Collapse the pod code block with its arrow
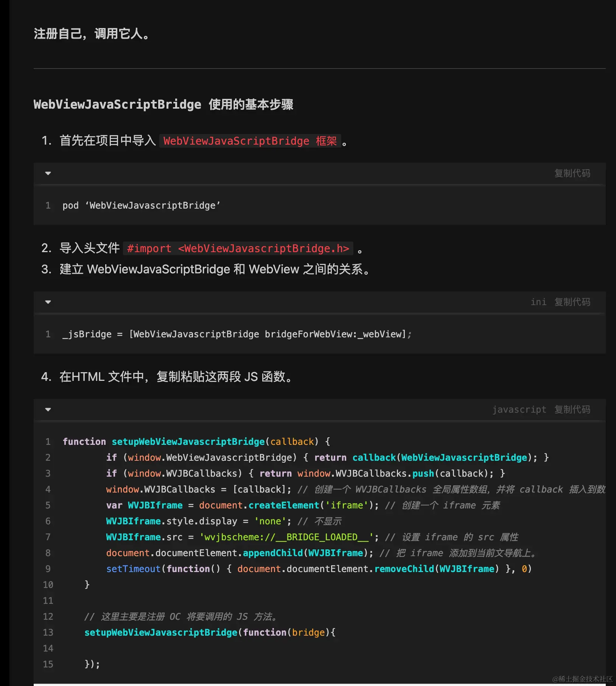616x686 pixels. (48, 173)
